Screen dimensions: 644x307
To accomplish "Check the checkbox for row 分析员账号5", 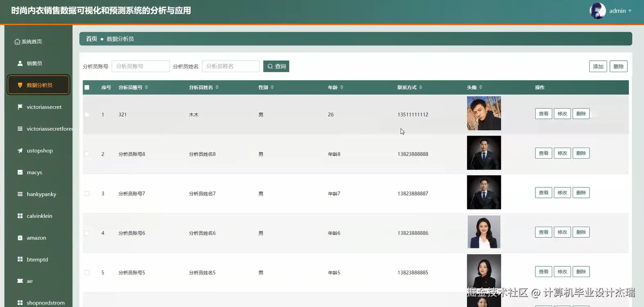I will (x=87, y=273).
